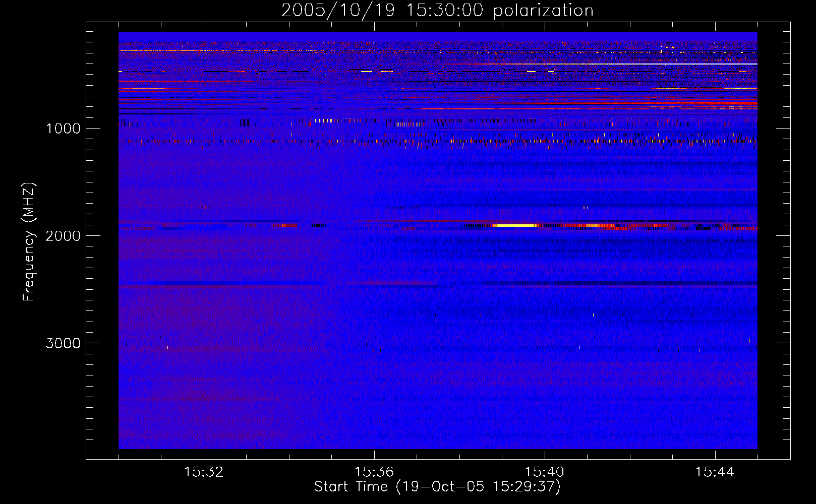816x504 pixels.
Task: Click the 2000 frequency tick label
Action: point(63,236)
